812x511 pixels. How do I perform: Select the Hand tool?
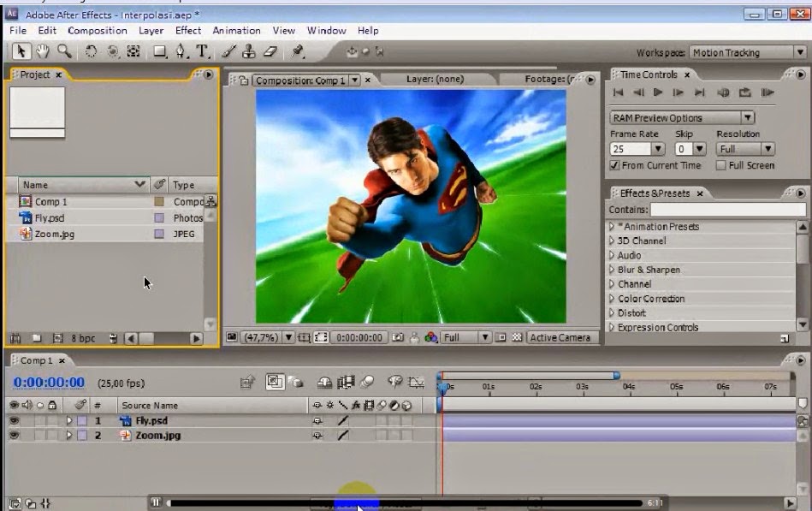(43, 51)
